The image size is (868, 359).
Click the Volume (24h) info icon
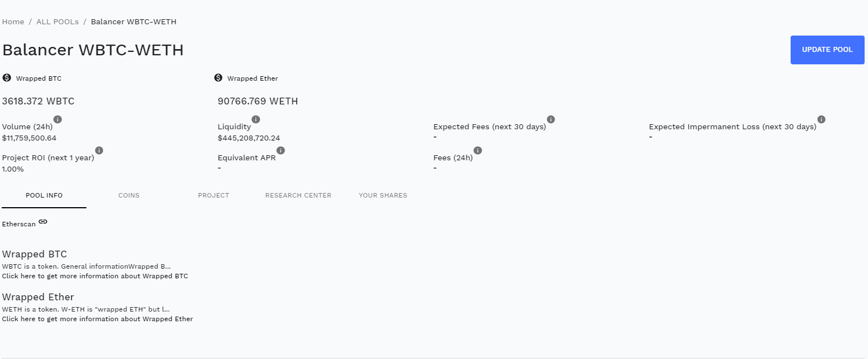click(x=58, y=120)
